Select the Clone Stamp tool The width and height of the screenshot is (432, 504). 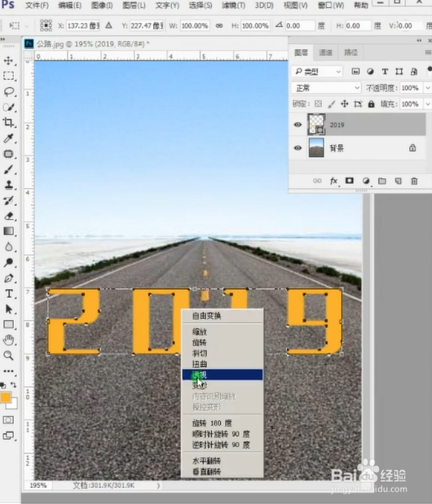coord(9,185)
